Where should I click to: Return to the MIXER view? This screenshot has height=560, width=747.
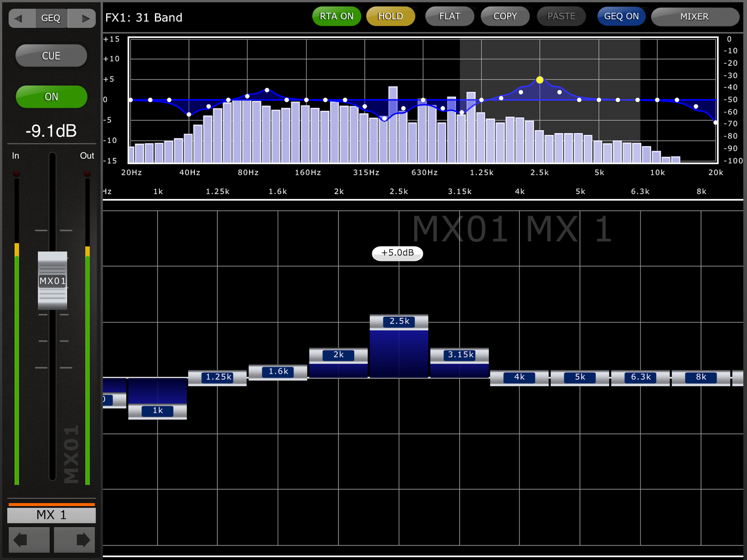coord(694,17)
